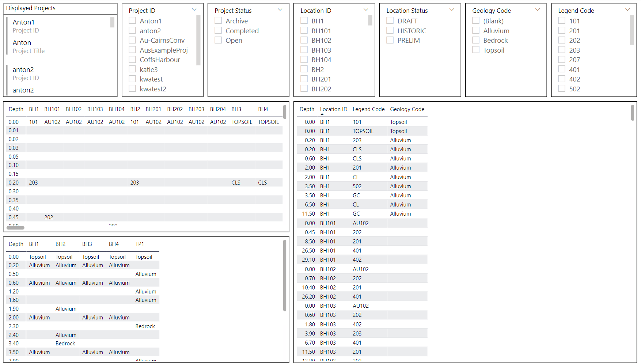The height and width of the screenshot is (364, 641).
Task: Click the Project ID slicer scrollbar
Action: 198,40
